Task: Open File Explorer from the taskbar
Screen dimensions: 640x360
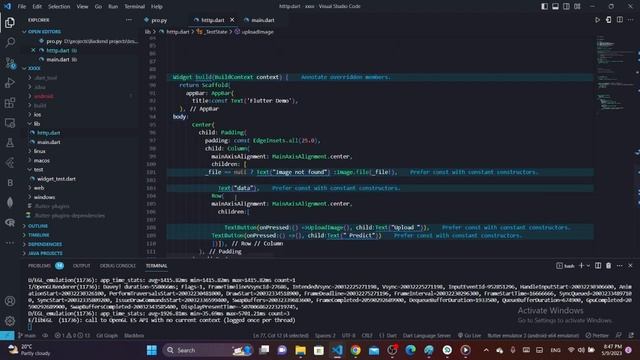Action: pos(300,350)
